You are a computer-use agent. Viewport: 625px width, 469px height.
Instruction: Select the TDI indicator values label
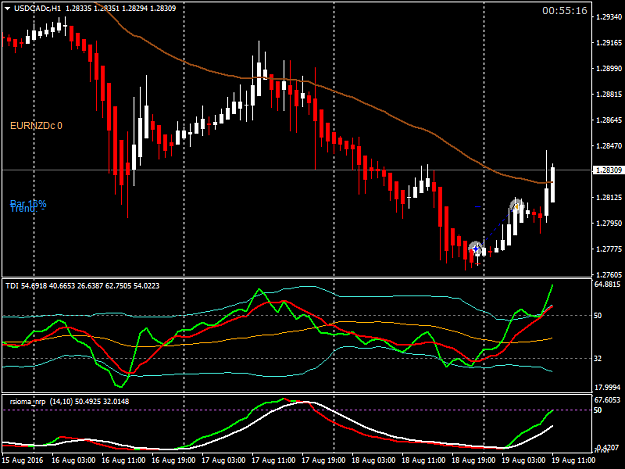(x=83, y=286)
